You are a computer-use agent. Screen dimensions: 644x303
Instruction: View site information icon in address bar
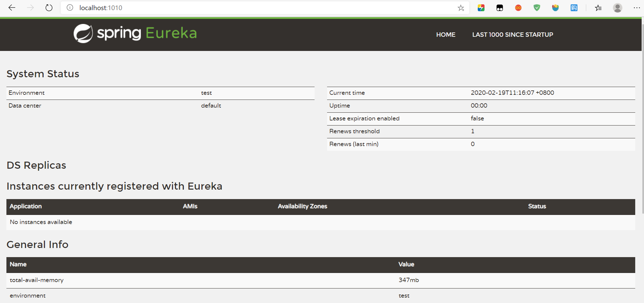pyautogui.click(x=70, y=8)
